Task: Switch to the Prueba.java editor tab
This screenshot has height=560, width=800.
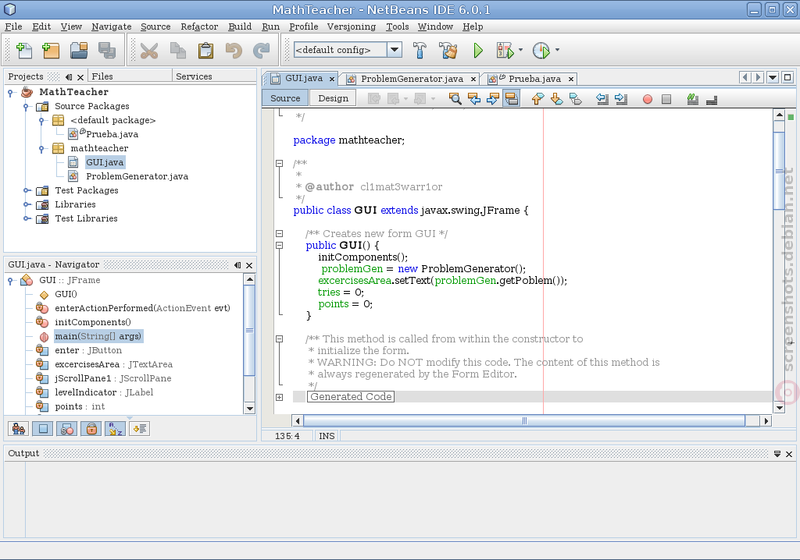Action: [534, 79]
